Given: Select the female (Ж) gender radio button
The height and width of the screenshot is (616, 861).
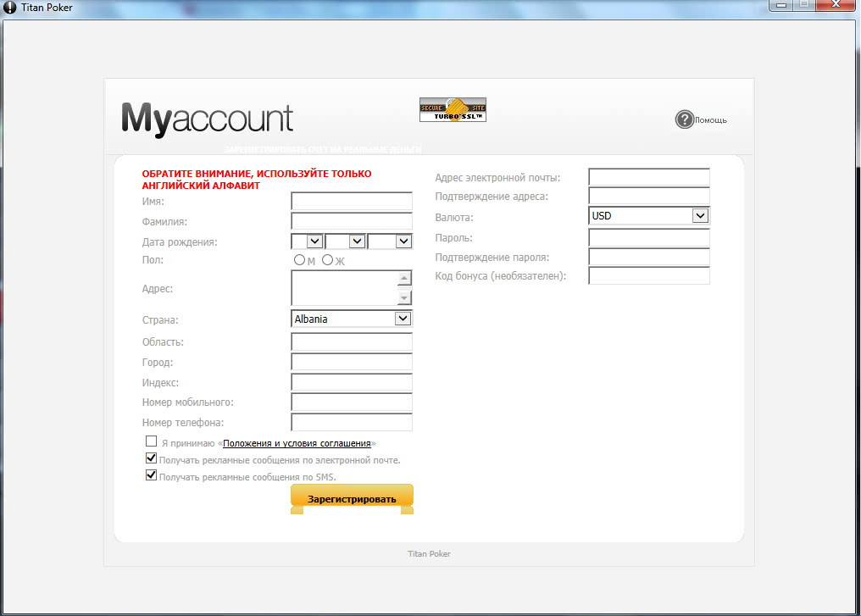Looking at the screenshot, I should (x=327, y=259).
